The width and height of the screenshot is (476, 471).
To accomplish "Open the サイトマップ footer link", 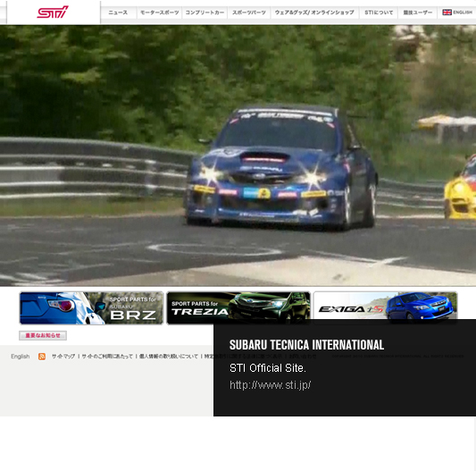I will coord(63,356).
